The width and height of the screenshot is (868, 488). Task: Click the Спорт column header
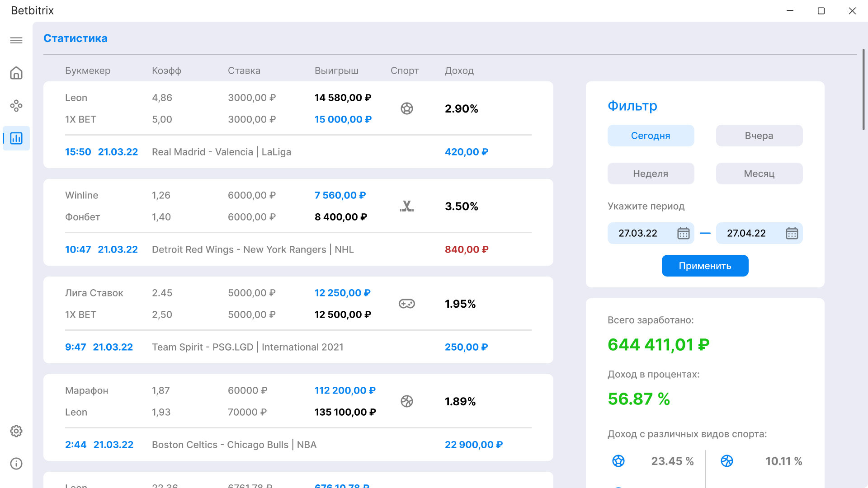[x=405, y=70]
